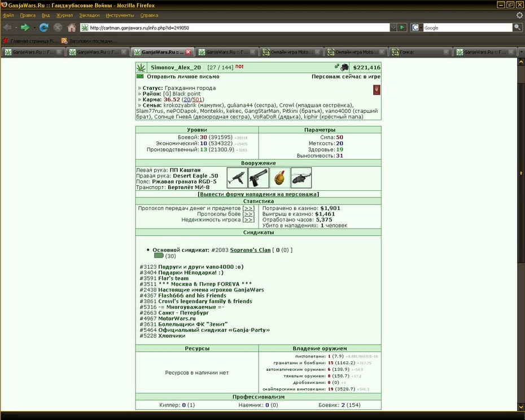Click the Сила value 50
525x420 pixels.
coord(339,137)
